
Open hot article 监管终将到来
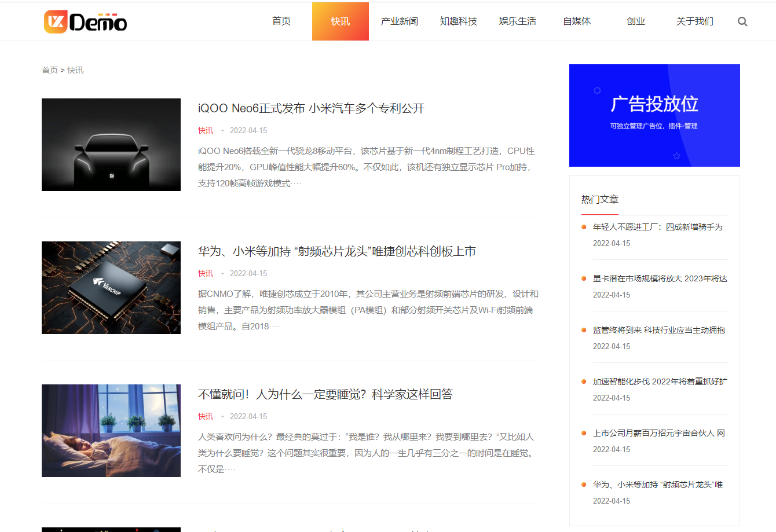click(659, 330)
